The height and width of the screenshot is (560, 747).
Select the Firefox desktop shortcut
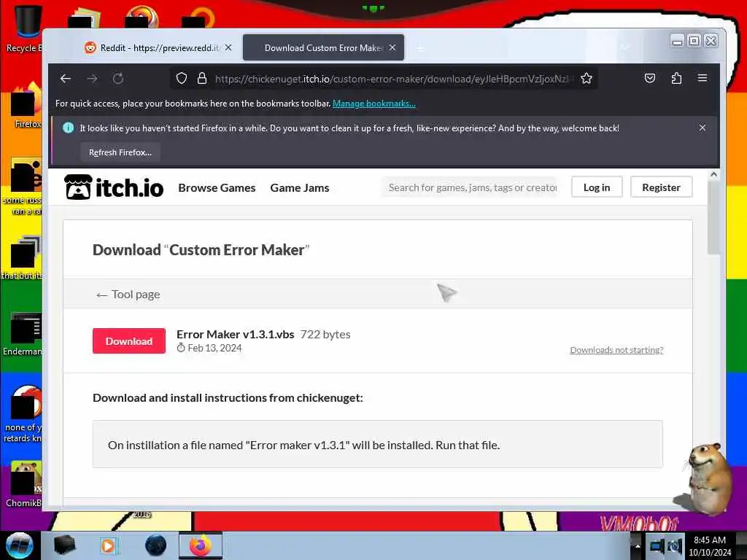(26, 106)
